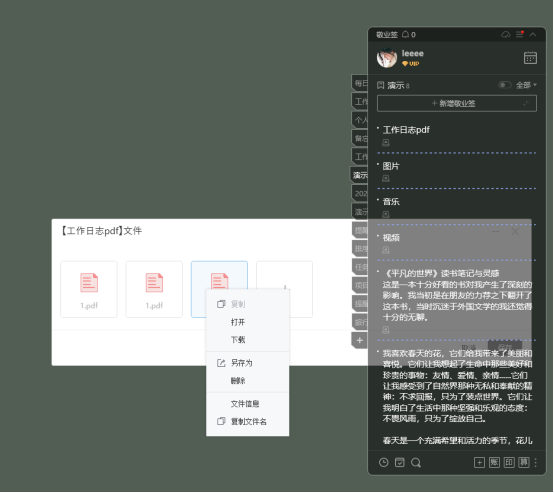
Task: Choose 删除 in the context menu
Action: [248, 381]
